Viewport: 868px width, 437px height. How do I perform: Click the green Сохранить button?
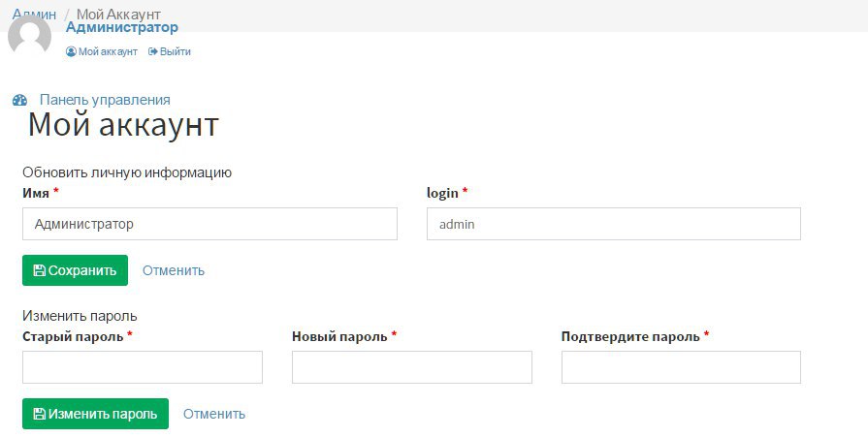pyautogui.click(x=75, y=270)
